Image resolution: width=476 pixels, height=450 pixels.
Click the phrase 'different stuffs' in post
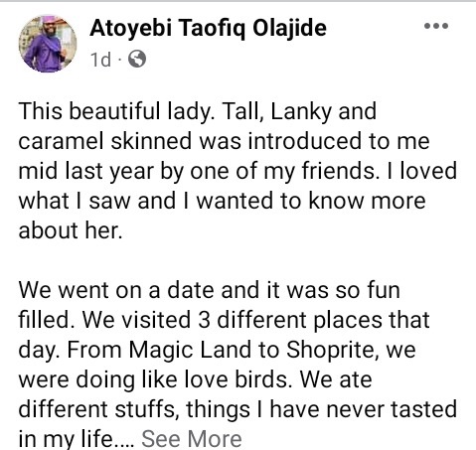[x=96, y=409]
